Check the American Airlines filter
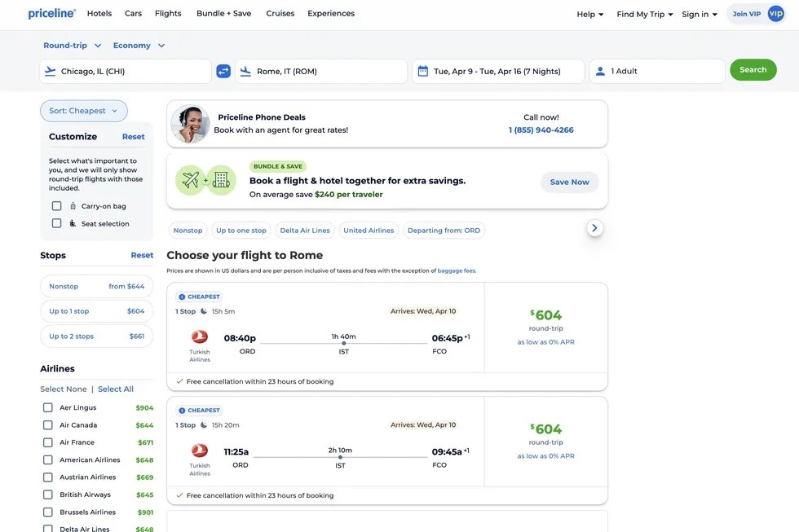Image resolution: width=799 pixels, height=532 pixels. 48,459
